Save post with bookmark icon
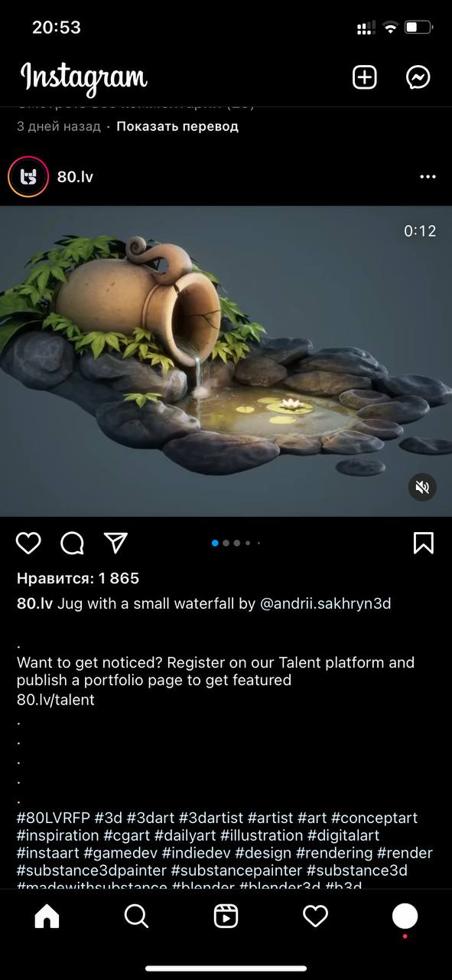The height and width of the screenshot is (980, 452). tap(423, 543)
